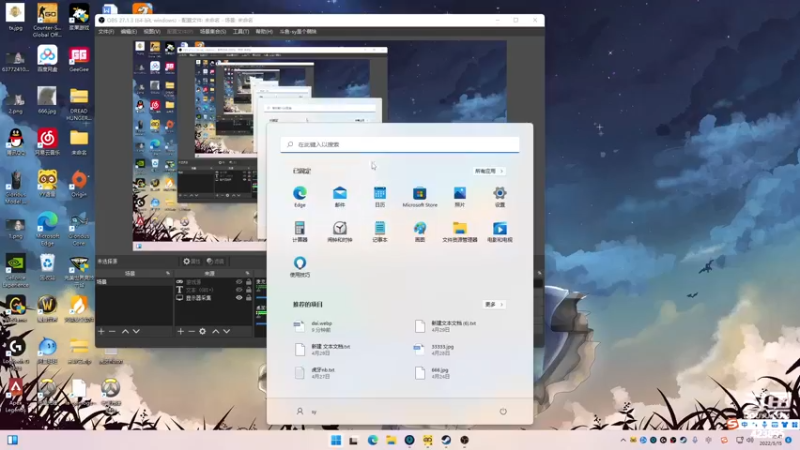Open Edge from Start menu pinned apps
Image resolution: width=800 pixels, height=450 pixels.
pyautogui.click(x=299, y=196)
